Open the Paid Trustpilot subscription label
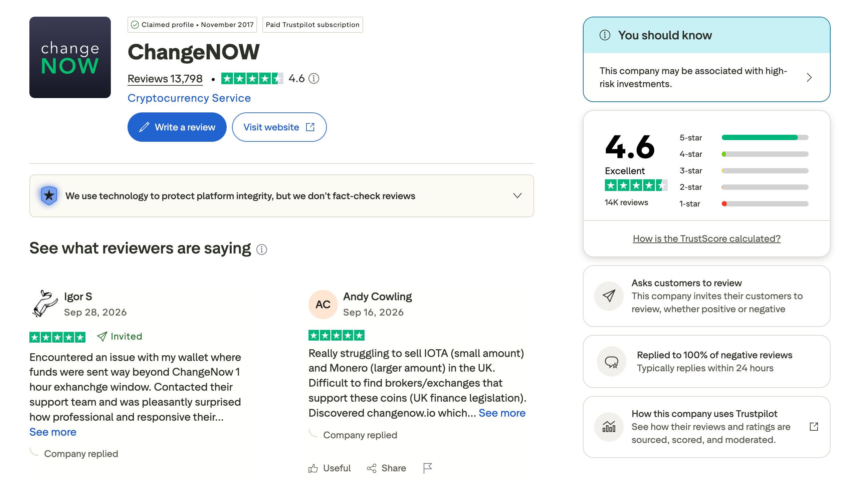This screenshot has height=479, width=868. coord(312,25)
